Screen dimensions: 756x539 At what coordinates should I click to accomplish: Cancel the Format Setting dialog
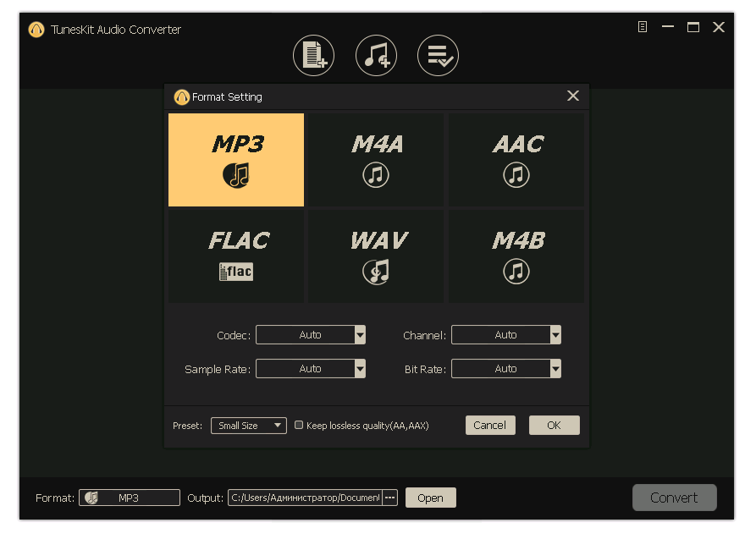490,425
